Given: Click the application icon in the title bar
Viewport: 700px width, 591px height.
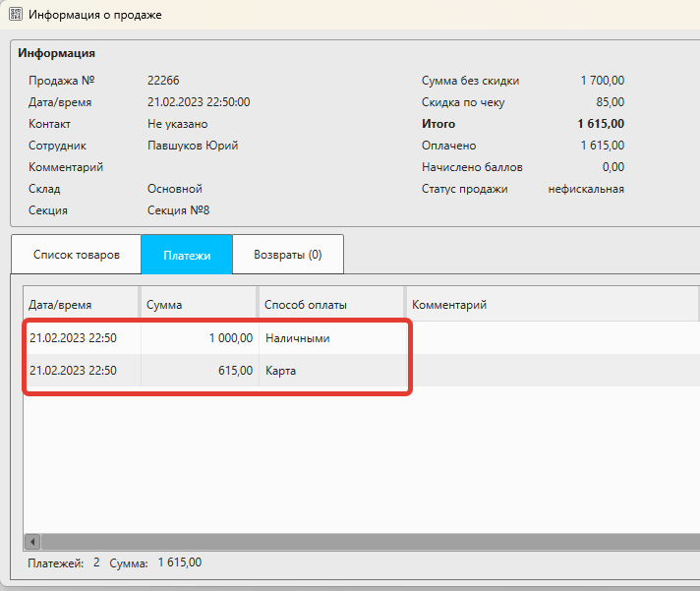Looking at the screenshot, I should (16, 16).
